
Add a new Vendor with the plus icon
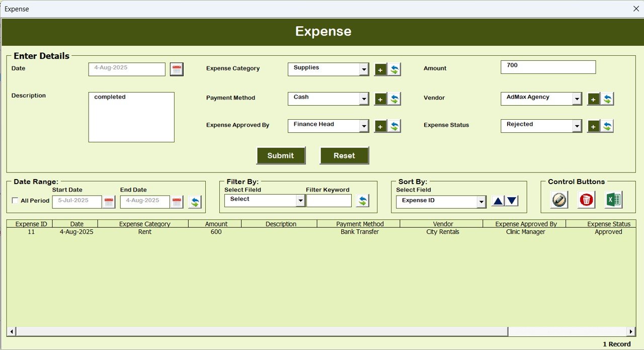point(594,99)
